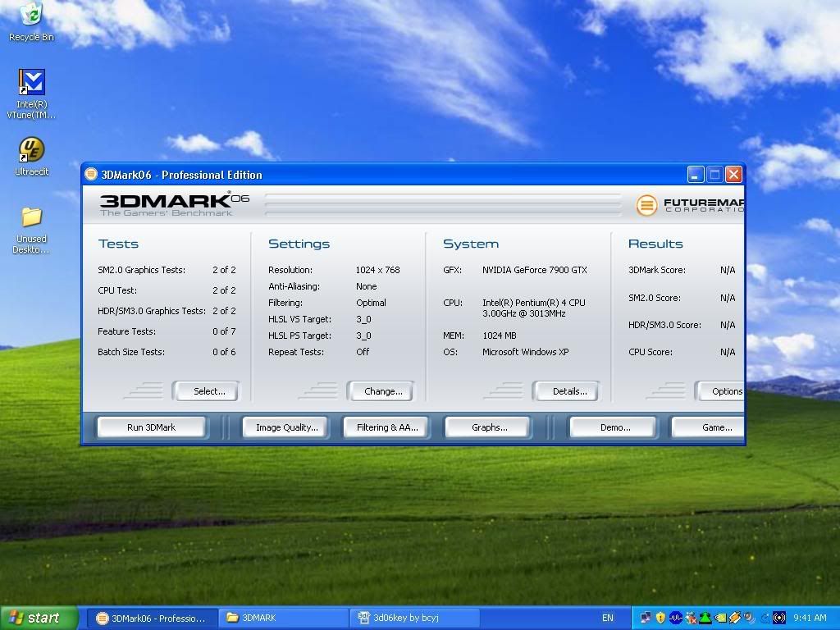Open the Filtering & AA... tool
The width and height of the screenshot is (840, 630).
387,427
